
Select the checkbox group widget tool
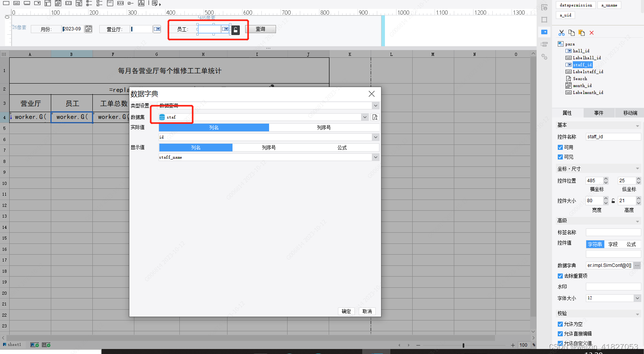tap(99, 3)
